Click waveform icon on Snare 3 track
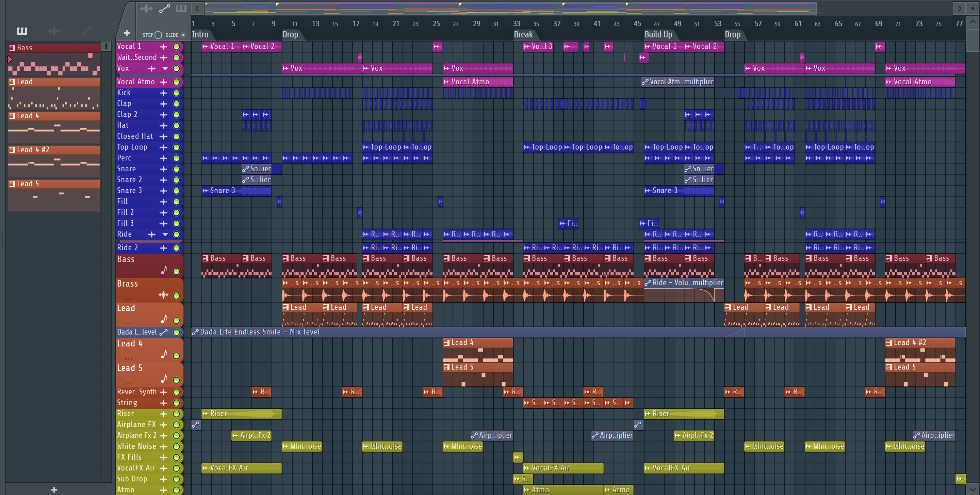 point(164,191)
